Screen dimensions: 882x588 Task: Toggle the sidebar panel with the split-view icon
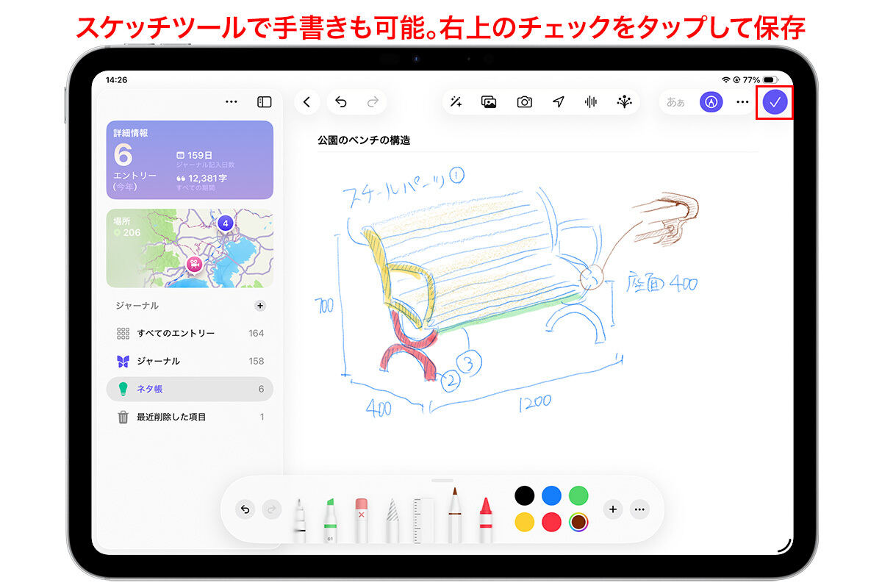point(263,101)
